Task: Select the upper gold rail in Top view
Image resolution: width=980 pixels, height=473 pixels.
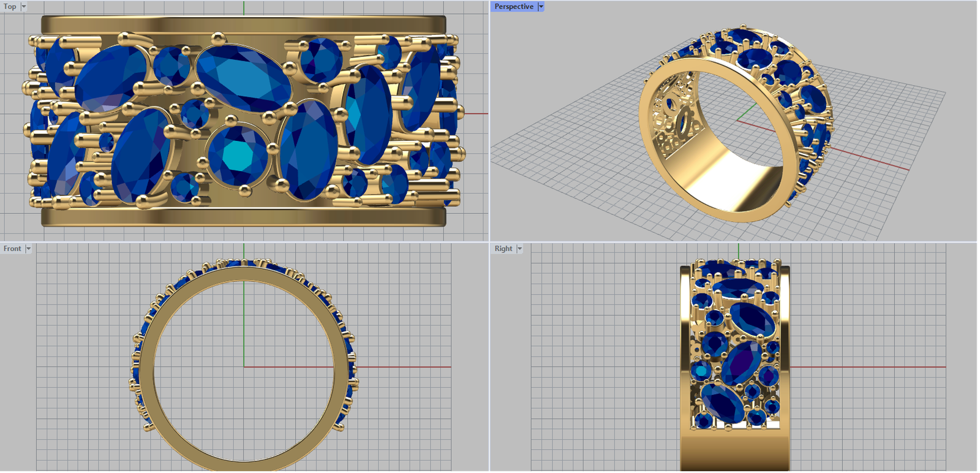Action: click(x=243, y=26)
